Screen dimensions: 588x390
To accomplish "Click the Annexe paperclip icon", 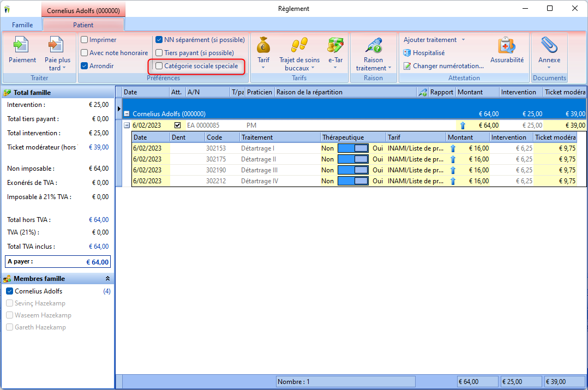I will point(549,45).
